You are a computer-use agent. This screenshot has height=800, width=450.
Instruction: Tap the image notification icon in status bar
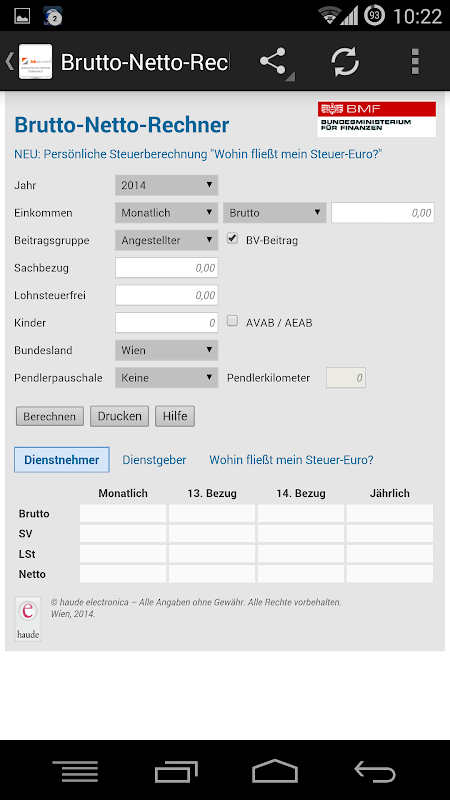click(x=22, y=16)
